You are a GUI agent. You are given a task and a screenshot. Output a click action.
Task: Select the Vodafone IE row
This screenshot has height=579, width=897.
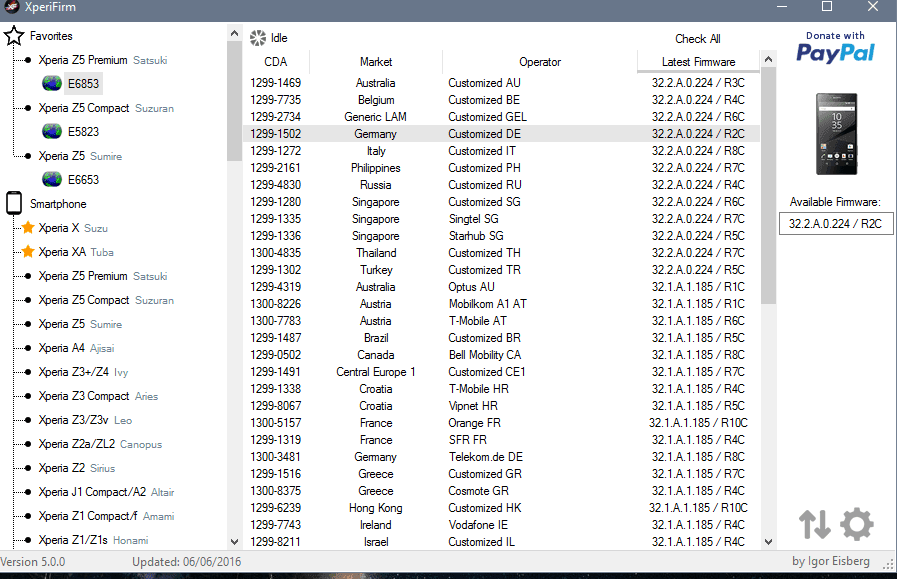click(502, 525)
